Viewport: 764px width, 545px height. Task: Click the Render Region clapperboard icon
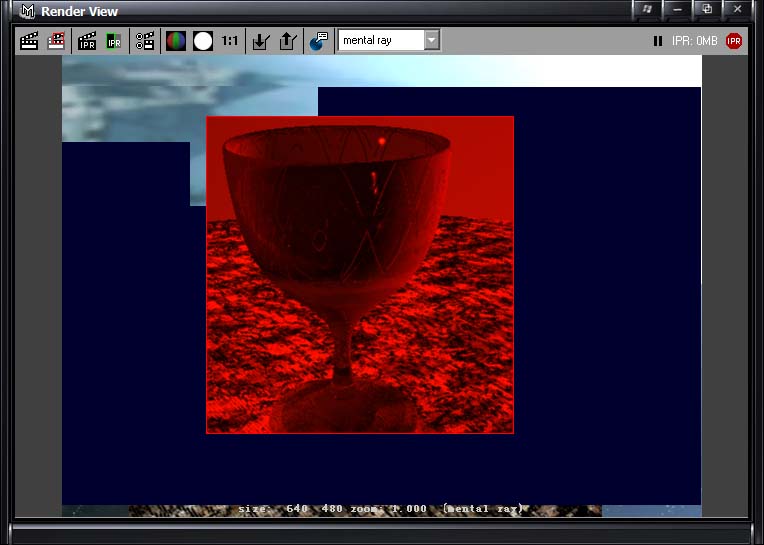point(56,40)
